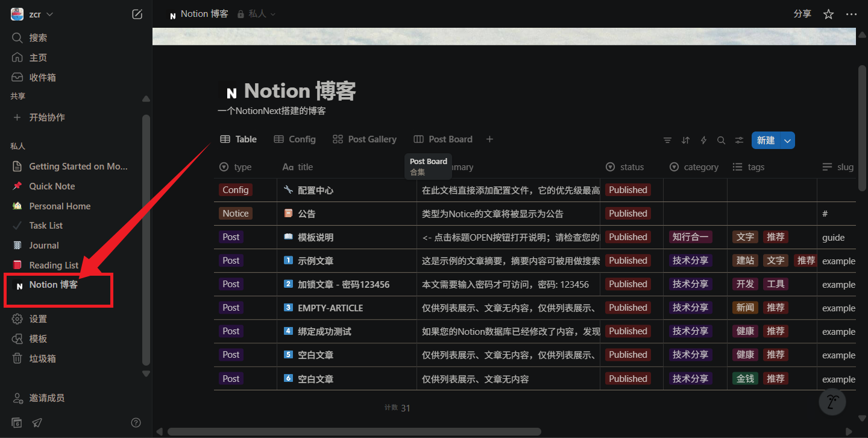Click the floating round assistant button

pyautogui.click(x=832, y=402)
